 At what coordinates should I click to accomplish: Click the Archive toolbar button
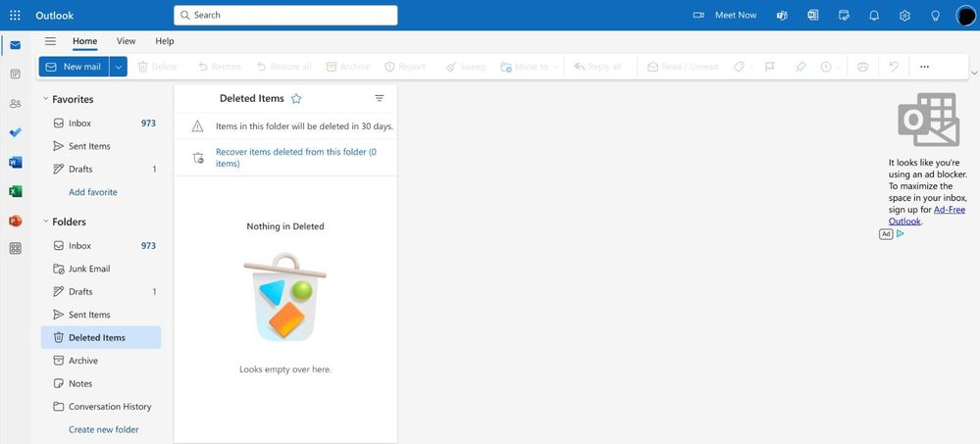pos(347,67)
